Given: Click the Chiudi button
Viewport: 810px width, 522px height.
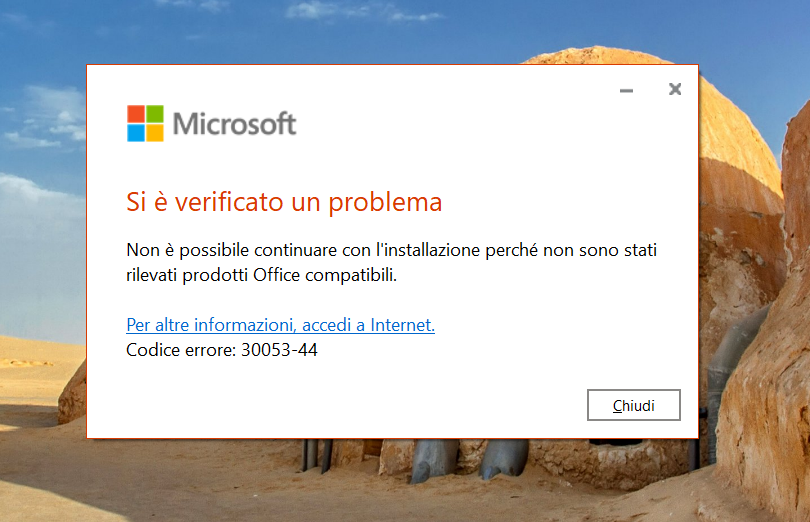Looking at the screenshot, I should coord(634,405).
